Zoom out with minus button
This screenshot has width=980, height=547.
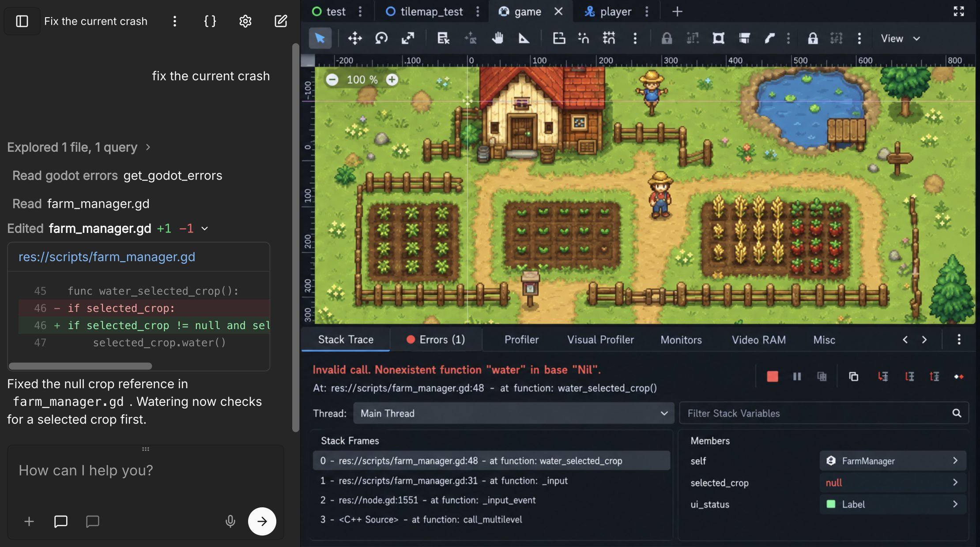(x=332, y=79)
